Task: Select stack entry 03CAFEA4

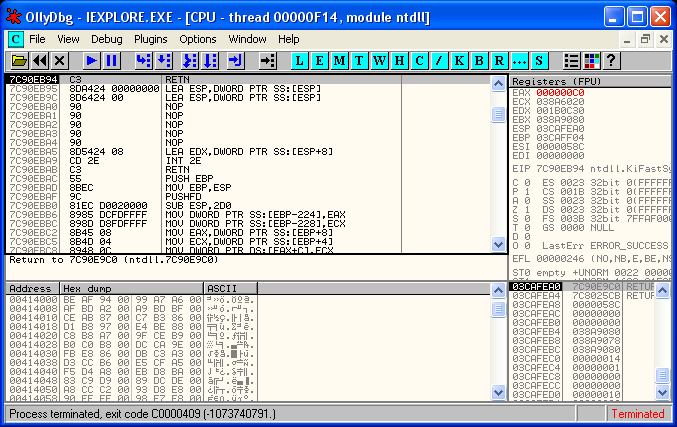Action: pyautogui.click(x=582, y=296)
